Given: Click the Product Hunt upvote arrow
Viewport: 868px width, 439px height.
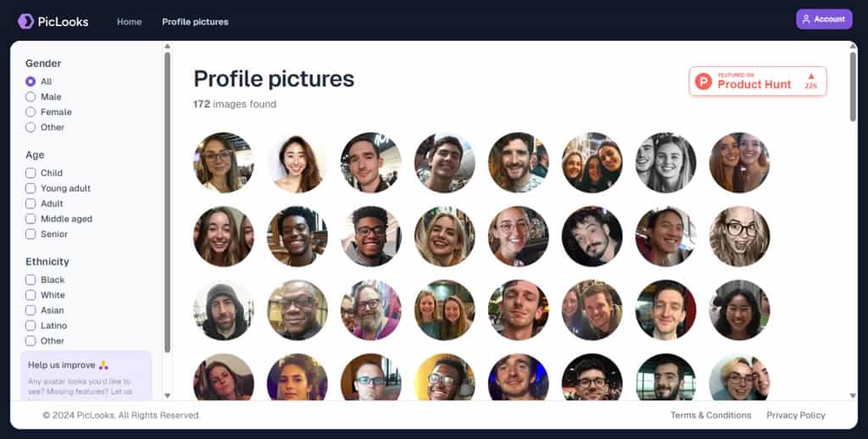Looking at the screenshot, I should (811, 76).
